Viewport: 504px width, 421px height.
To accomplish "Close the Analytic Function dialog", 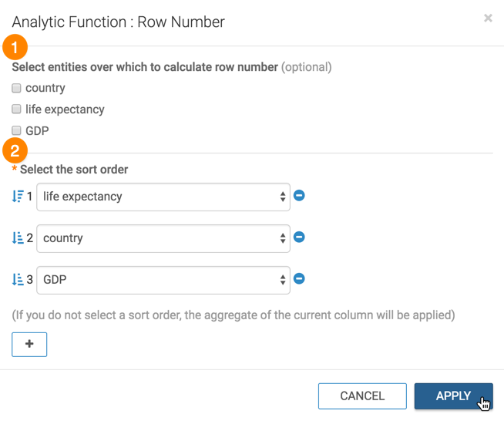I will click(x=488, y=19).
